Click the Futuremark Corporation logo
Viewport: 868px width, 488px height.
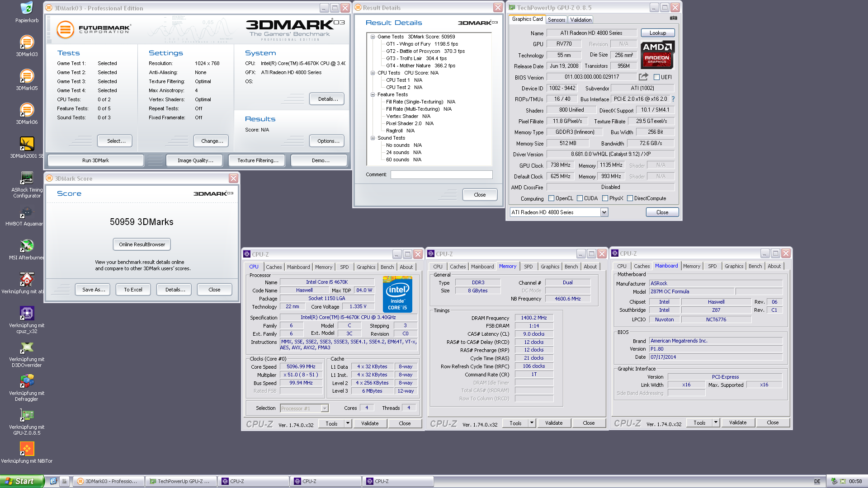94,29
